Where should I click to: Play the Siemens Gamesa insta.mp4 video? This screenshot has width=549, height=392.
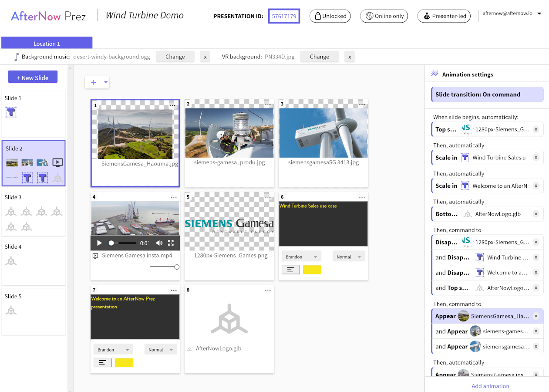pos(99,243)
